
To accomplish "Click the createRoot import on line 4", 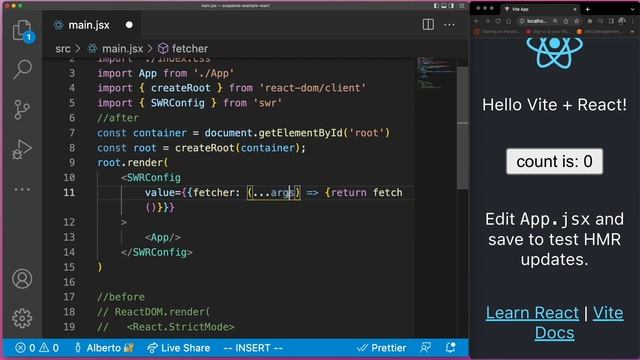I will (x=180, y=88).
